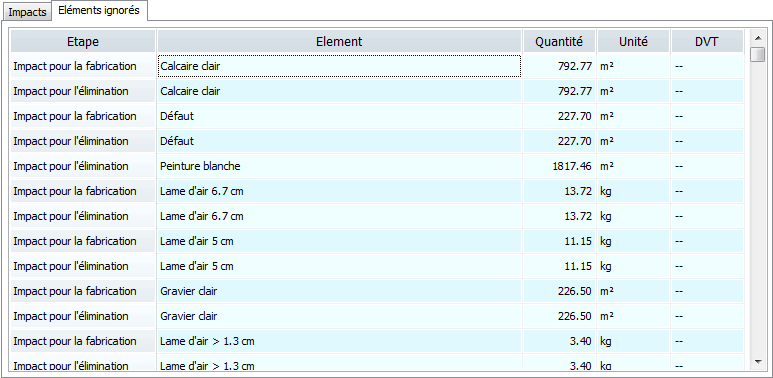The height and width of the screenshot is (378, 773).
Task: Click the Unité column header
Action: click(x=633, y=41)
